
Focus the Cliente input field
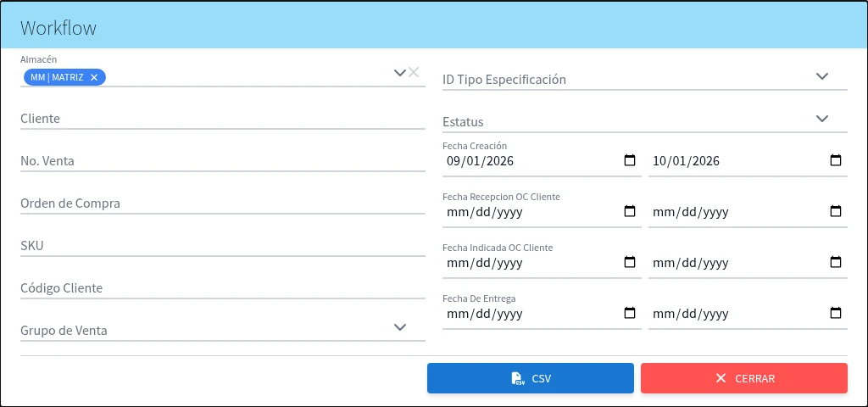click(x=223, y=119)
